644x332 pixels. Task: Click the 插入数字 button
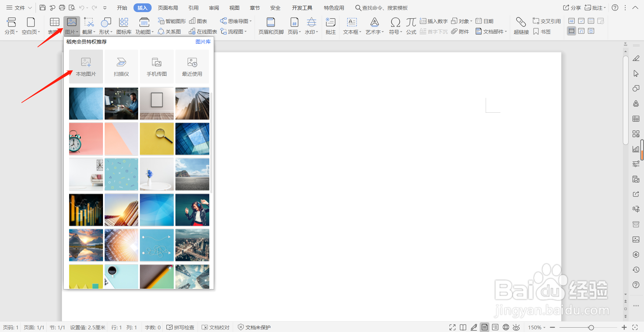point(434,21)
